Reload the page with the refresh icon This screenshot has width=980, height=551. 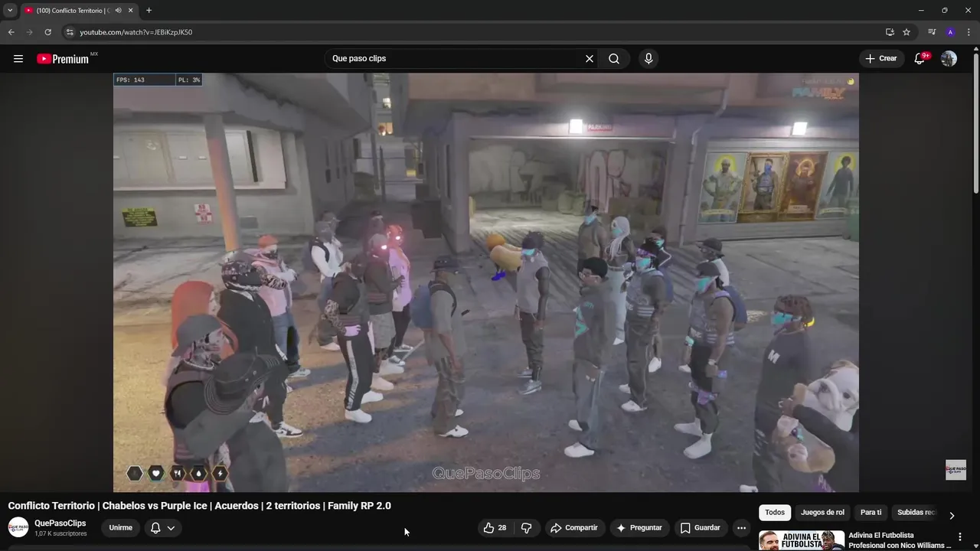(x=47, y=32)
